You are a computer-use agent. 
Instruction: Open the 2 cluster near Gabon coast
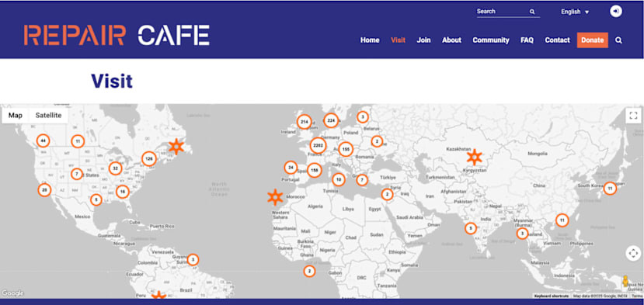(x=309, y=271)
